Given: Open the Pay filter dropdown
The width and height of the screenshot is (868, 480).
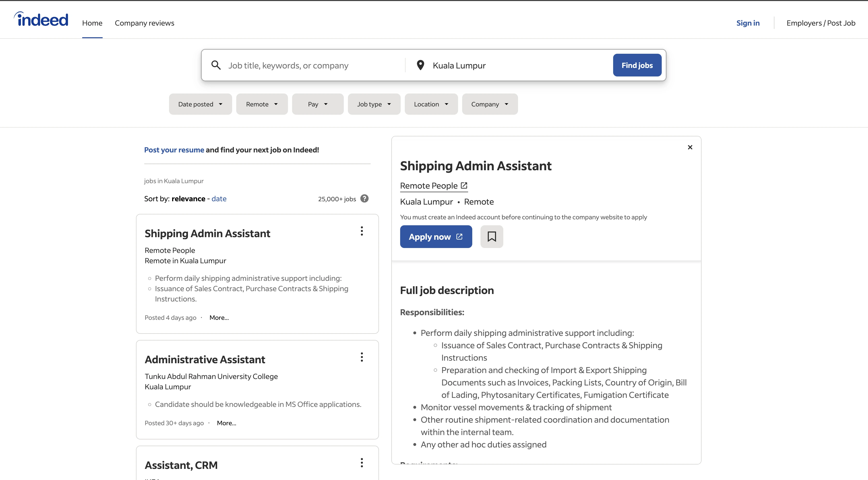Looking at the screenshot, I should tap(317, 104).
